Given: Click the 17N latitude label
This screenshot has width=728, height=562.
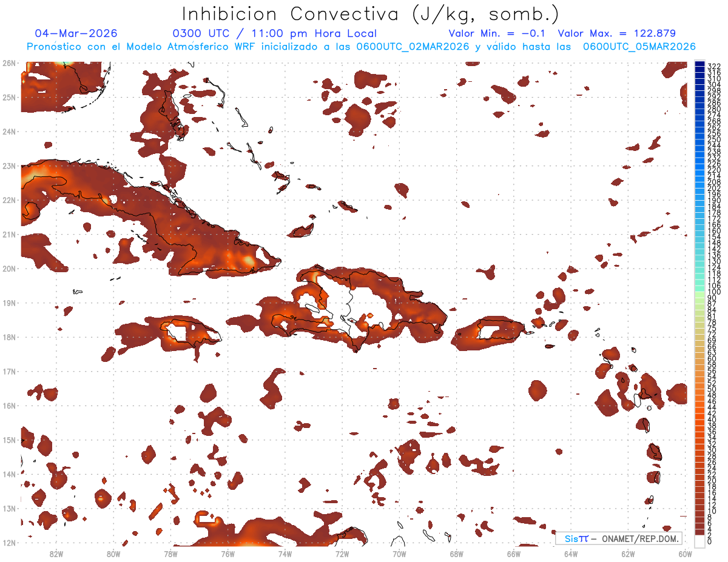Looking at the screenshot, I should [x=8, y=371].
